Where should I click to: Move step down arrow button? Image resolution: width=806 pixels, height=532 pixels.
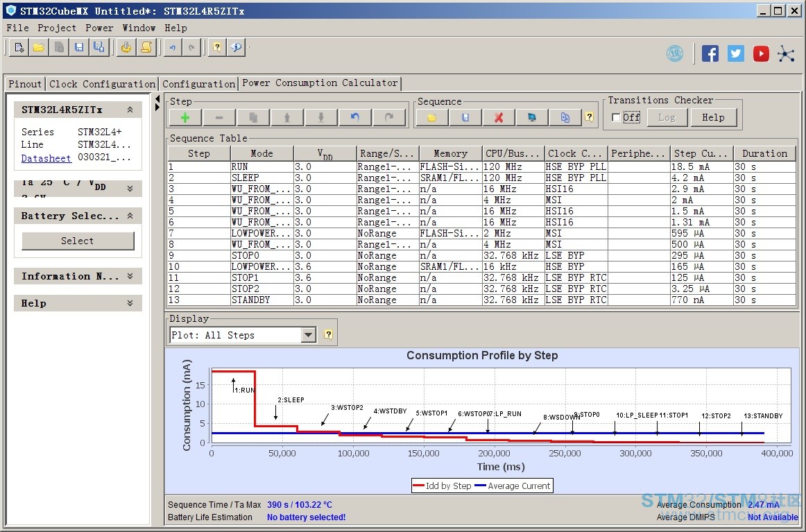coord(320,118)
